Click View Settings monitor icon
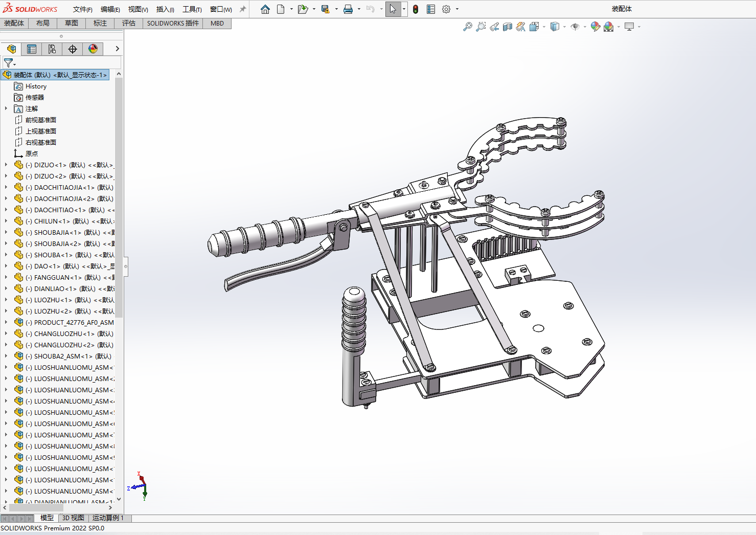The height and width of the screenshot is (535, 756). tap(629, 27)
